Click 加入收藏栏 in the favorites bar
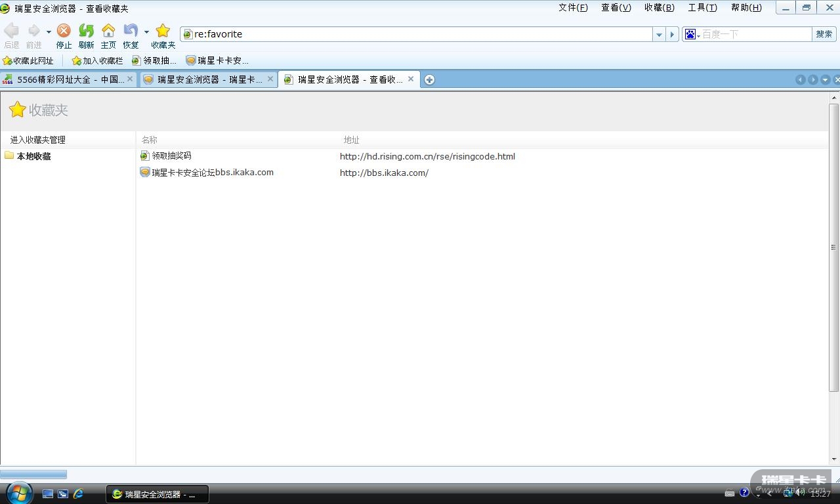Viewport: 840px width, 504px height. [97, 60]
